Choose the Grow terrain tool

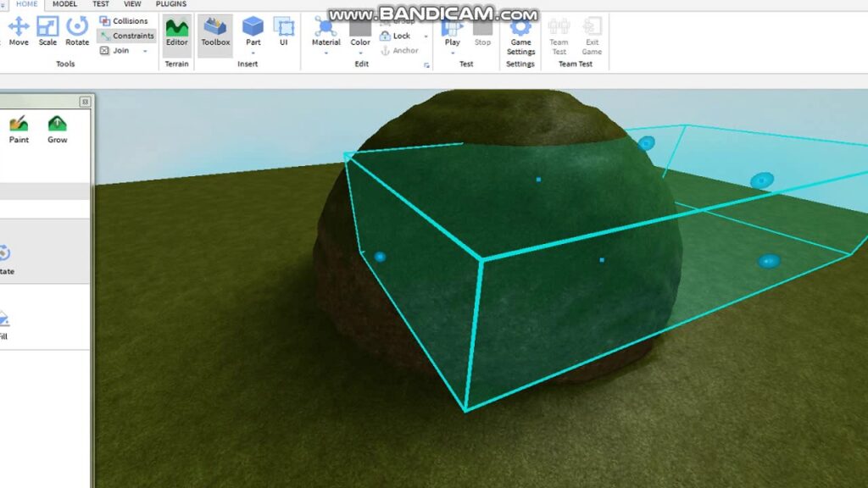[57, 130]
